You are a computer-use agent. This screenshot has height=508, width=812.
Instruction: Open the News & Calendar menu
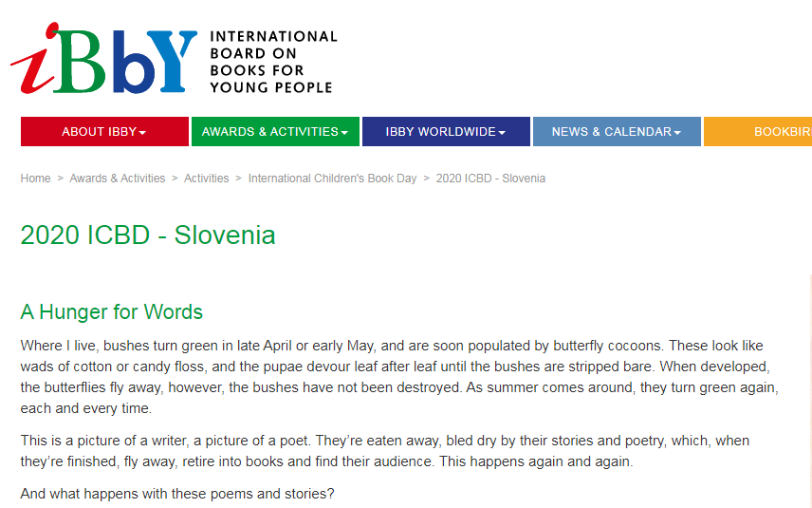point(617,132)
